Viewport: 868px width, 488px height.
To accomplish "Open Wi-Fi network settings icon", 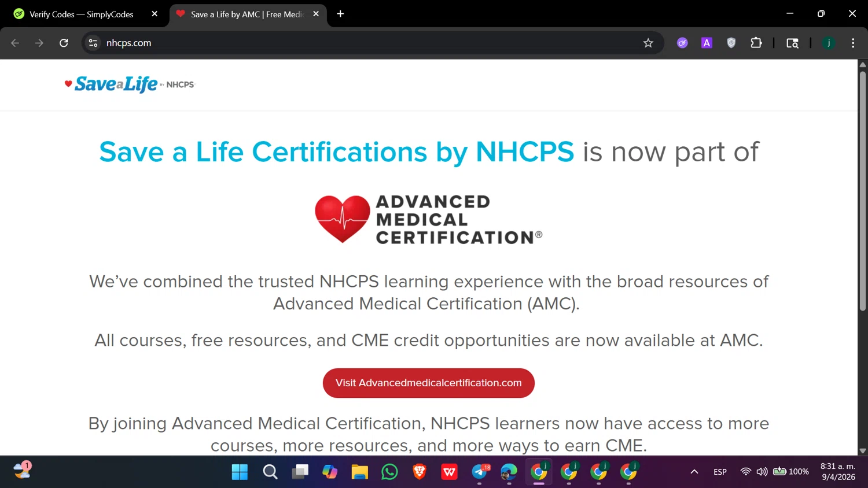I will (746, 472).
